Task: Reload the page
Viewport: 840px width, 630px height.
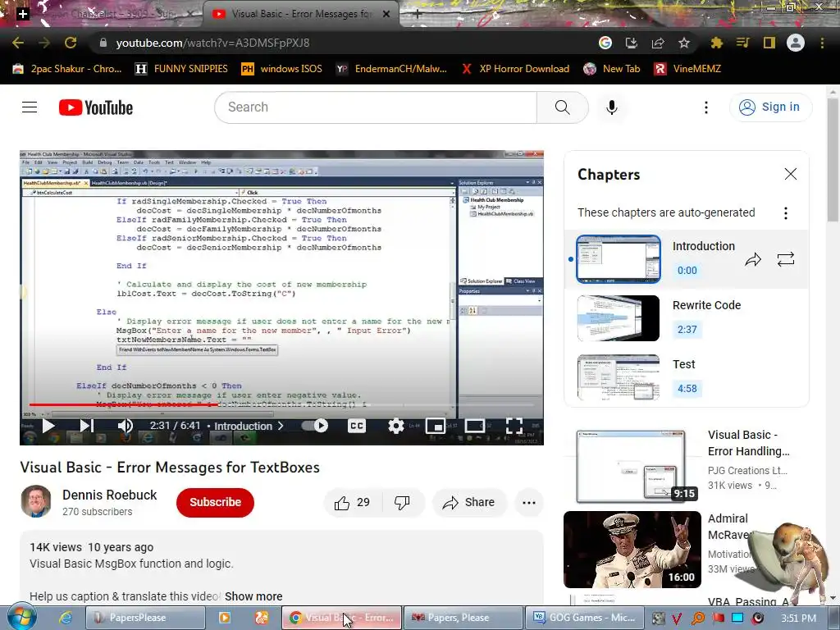Action: (x=71, y=43)
